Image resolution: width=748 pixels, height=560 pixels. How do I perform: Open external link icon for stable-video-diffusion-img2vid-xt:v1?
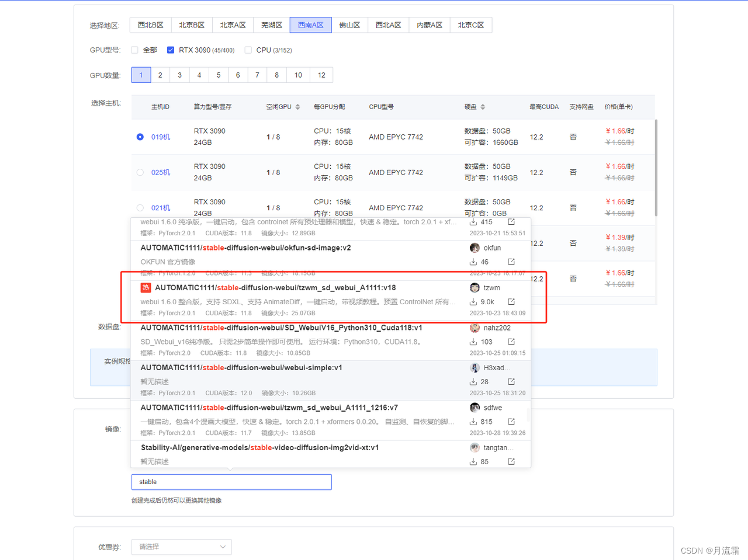511,461
